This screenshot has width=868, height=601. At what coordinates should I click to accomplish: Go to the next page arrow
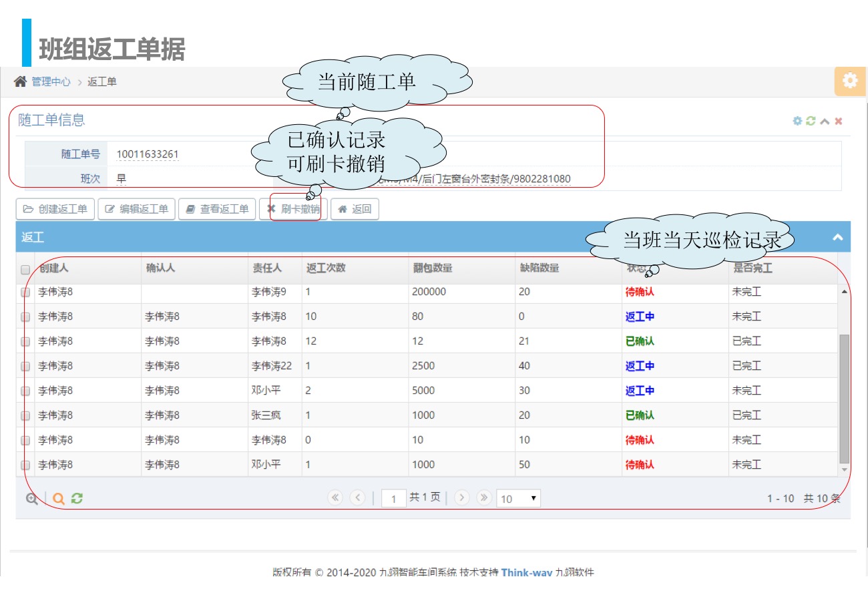462,497
